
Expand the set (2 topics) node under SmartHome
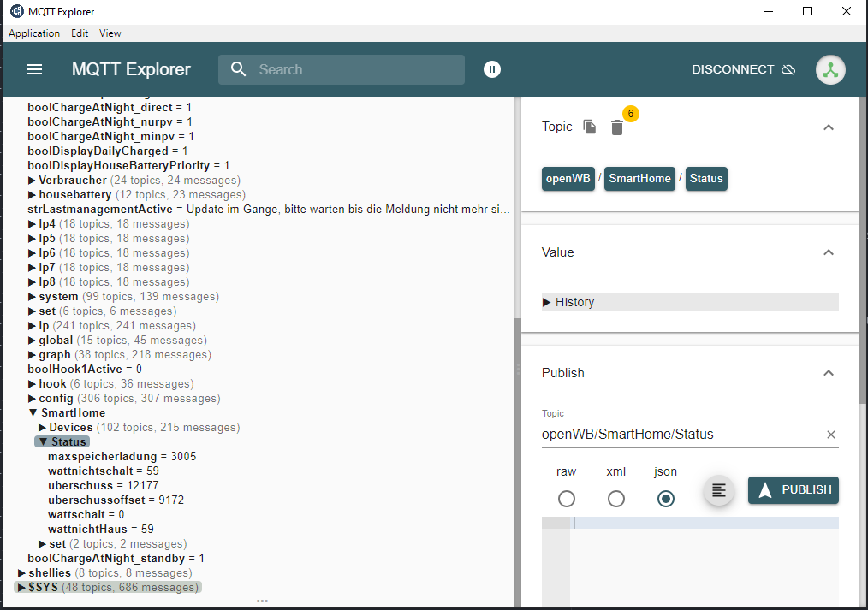coord(43,543)
